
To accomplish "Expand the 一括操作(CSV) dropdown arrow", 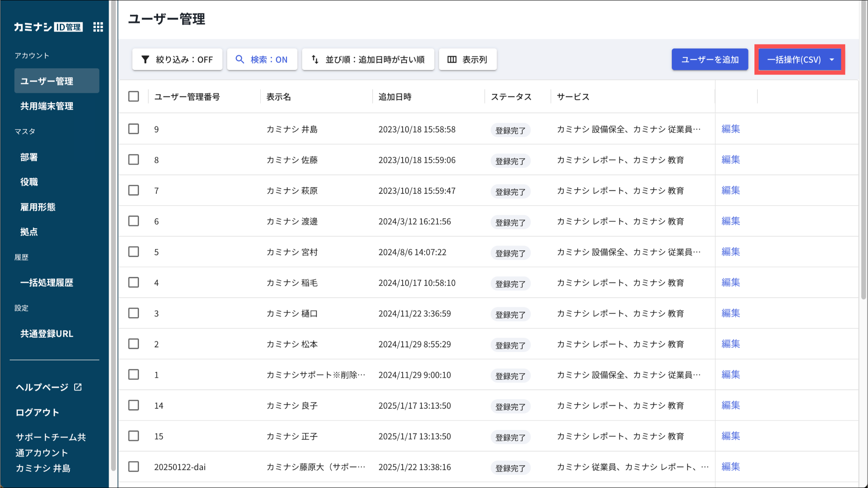I will pos(832,59).
